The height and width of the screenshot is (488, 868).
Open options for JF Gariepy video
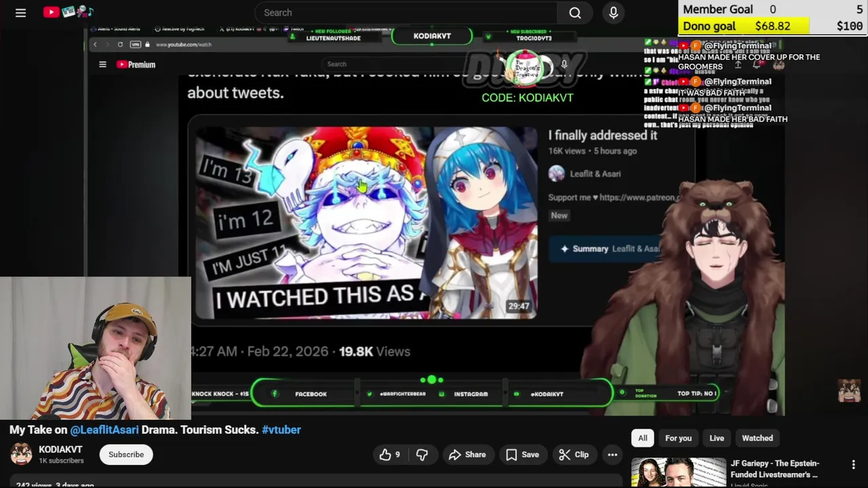[854, 465]
